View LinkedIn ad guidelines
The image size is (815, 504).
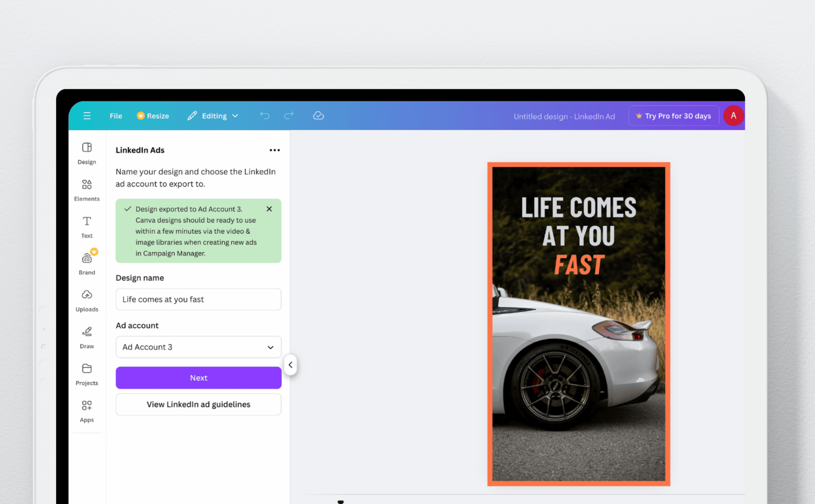coord(198,404)
